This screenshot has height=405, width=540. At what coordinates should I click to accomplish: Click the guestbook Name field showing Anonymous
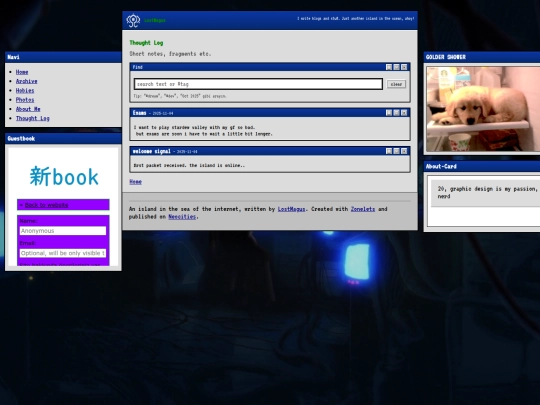coord(63,231)
